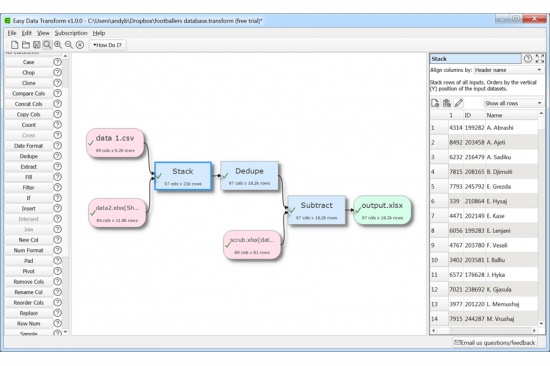Click the circled X toolbar icon
This screenshot has height=366, width=550.
pyautogui.click(x=80, y=45)
